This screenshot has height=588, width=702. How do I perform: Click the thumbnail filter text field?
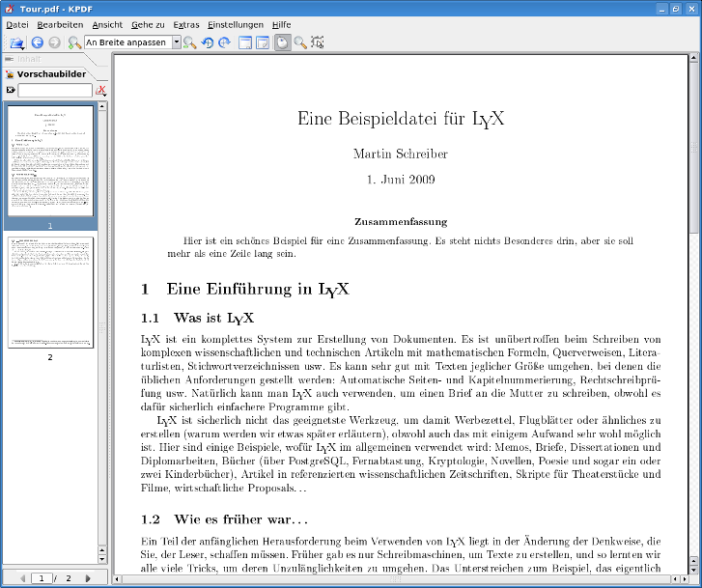pyautogui.click(x=55, y=91)
